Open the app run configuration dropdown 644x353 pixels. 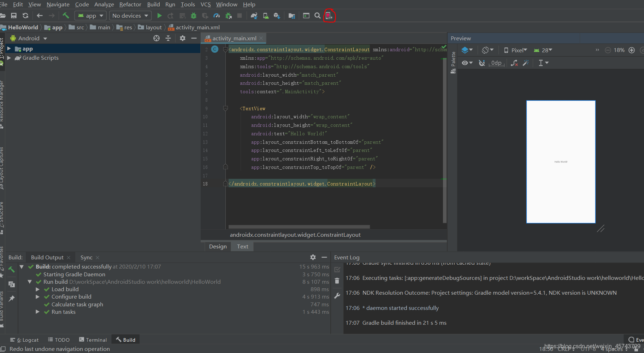pyautogui.click(x=91, y=16)
